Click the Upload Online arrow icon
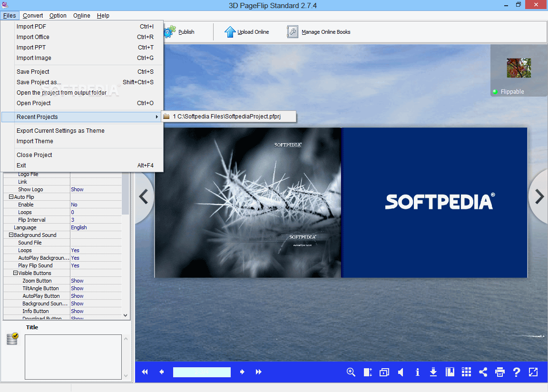 tap(230, 32)
